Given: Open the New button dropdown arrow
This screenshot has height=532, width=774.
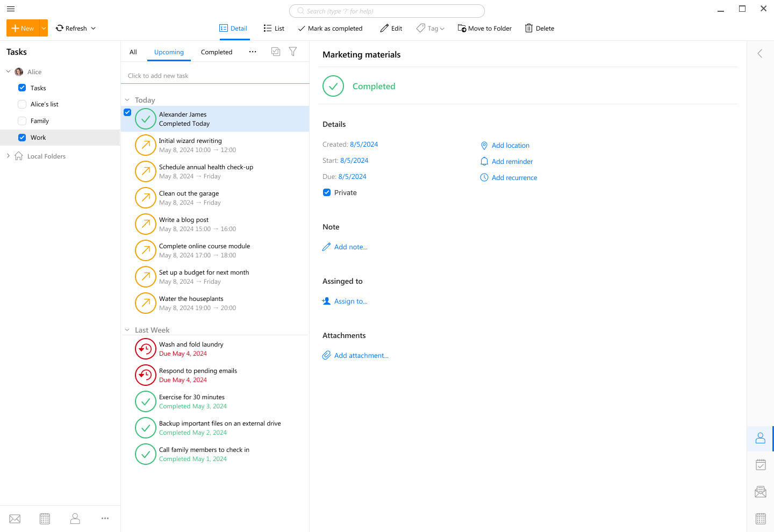Looking at the screenshot, I should tap(44, 28).
